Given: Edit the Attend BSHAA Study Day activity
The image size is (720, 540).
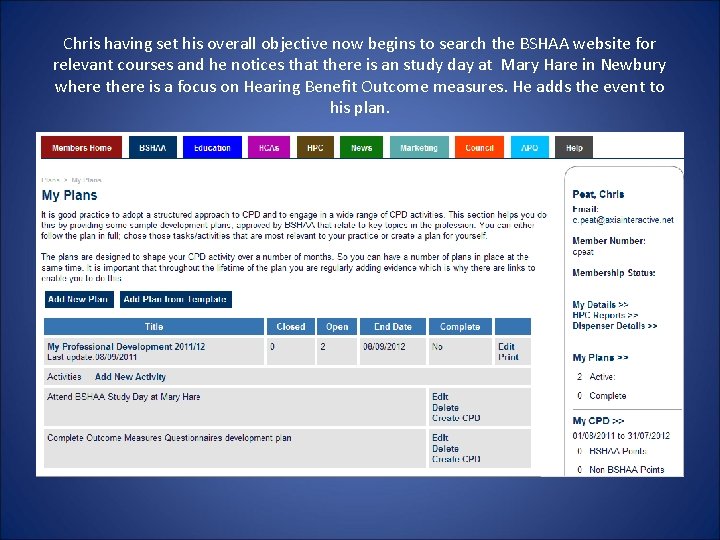Looking at the screenshot, I should point(440,396).
